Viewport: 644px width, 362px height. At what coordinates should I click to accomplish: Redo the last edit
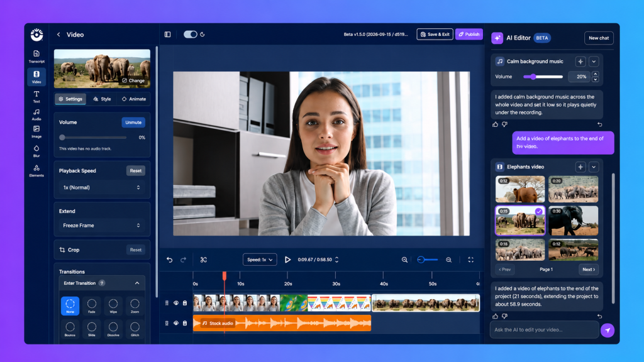[x=183, y=260]
